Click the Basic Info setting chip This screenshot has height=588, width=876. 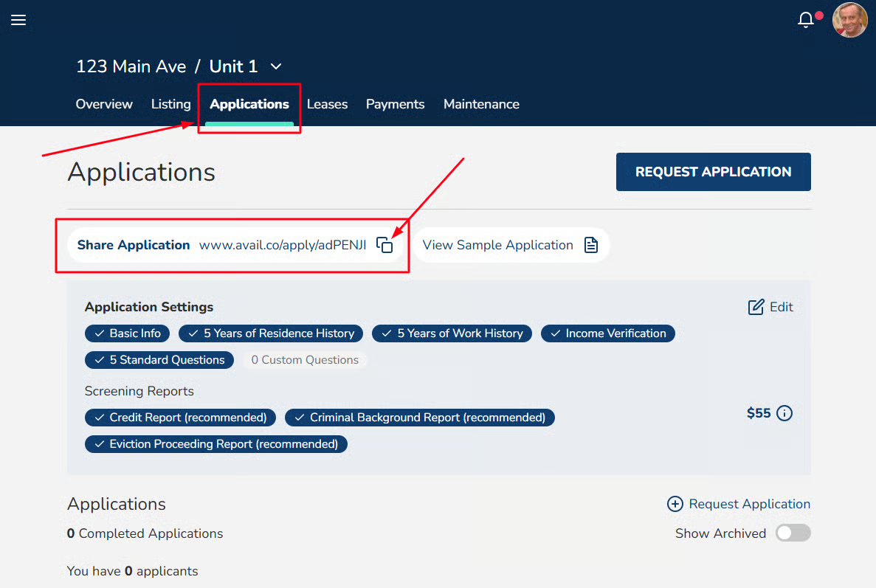tap(127, 333)
